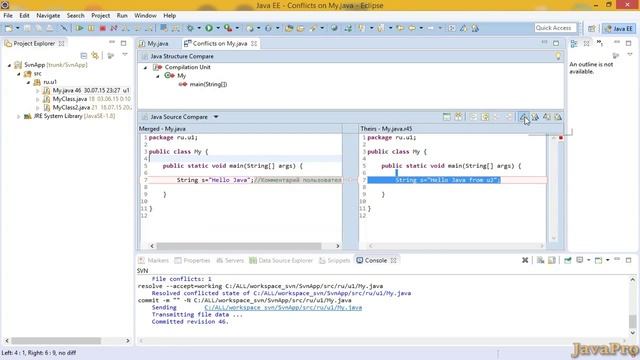This screenshot has width=640, height=360.
Task: Open the Open Console dropdown arrow
Action: coord(608,260)
